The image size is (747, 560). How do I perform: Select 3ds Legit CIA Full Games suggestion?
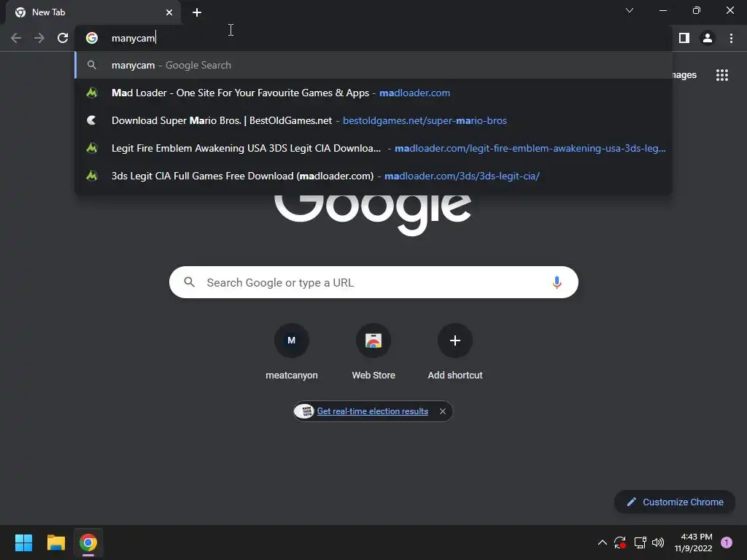pos(373,176)
